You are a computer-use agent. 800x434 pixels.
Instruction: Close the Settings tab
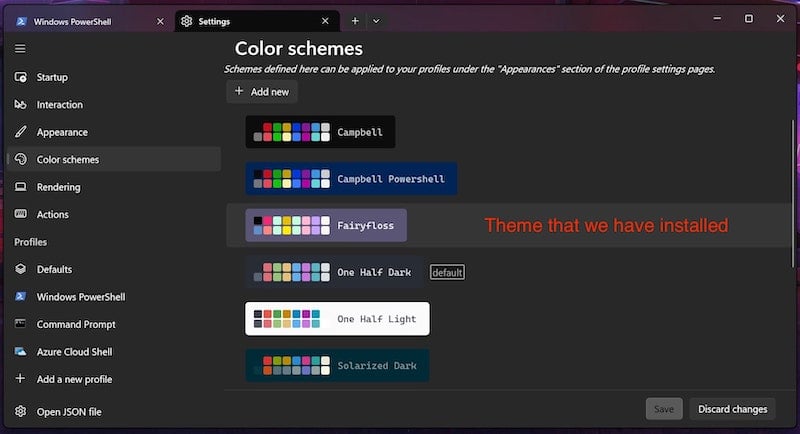[x=325, y=21]
